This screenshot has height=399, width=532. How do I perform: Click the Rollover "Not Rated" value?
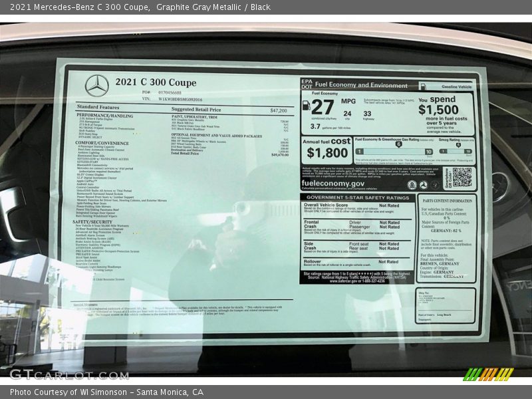pyautogui.click(x=388, y=261)
